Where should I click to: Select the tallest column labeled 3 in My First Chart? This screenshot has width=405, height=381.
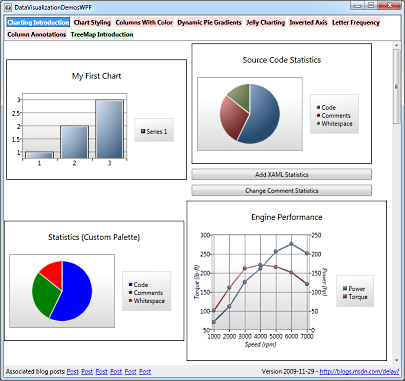(109, 129)
